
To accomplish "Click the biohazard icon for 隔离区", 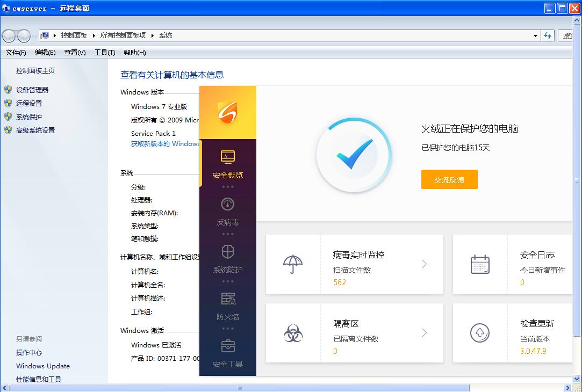I will [x=293, y=333].
